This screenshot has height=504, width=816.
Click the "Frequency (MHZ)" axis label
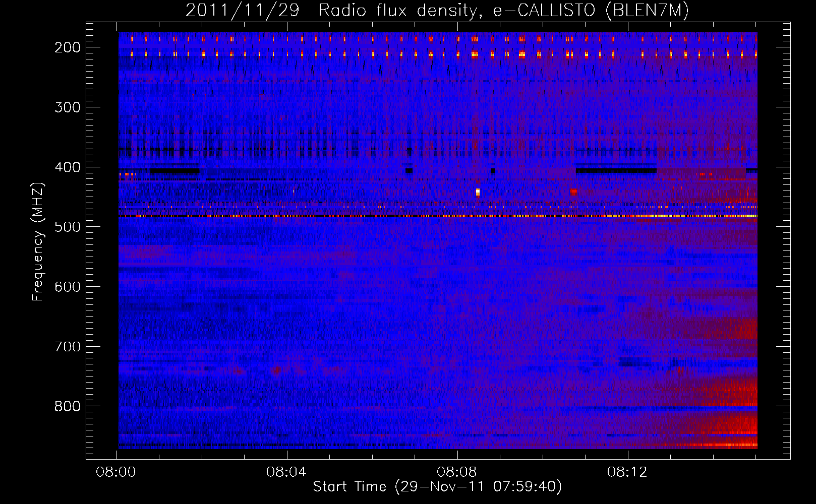coord(38,241)
